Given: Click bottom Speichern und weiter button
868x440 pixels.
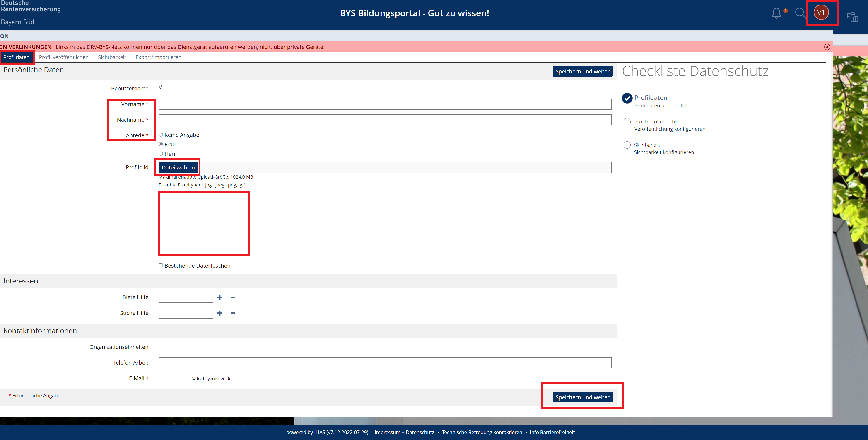Looking at the screenshot, I should pos(582,397).
